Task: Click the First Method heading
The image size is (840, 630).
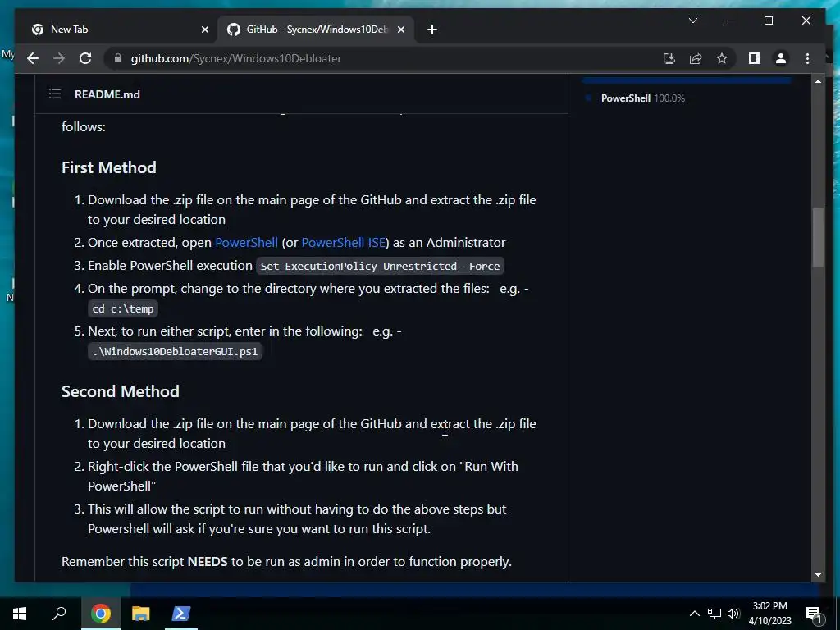Action: 109,167
